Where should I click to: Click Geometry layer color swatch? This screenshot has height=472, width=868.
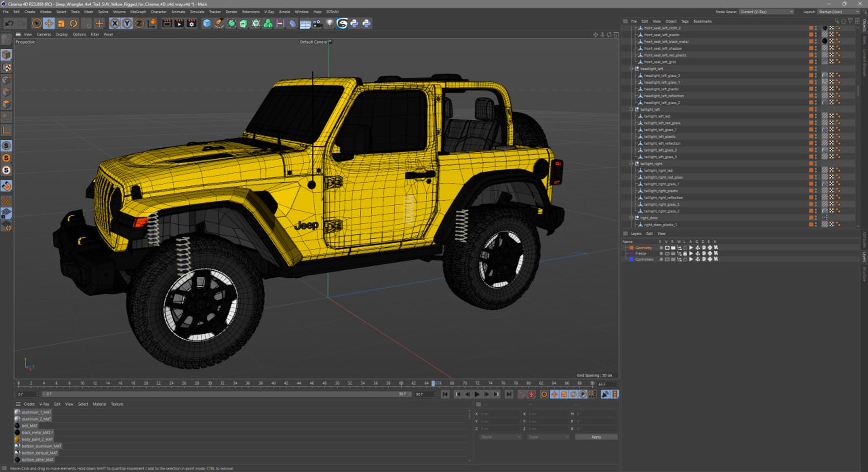[632, 248]
